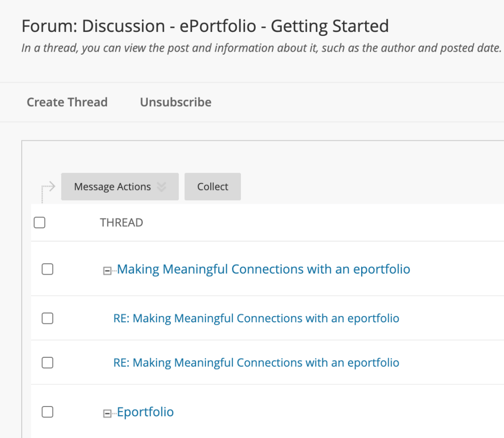
Task: Select checkbox for the first RE: reply
Action: (x=47, y=318)
